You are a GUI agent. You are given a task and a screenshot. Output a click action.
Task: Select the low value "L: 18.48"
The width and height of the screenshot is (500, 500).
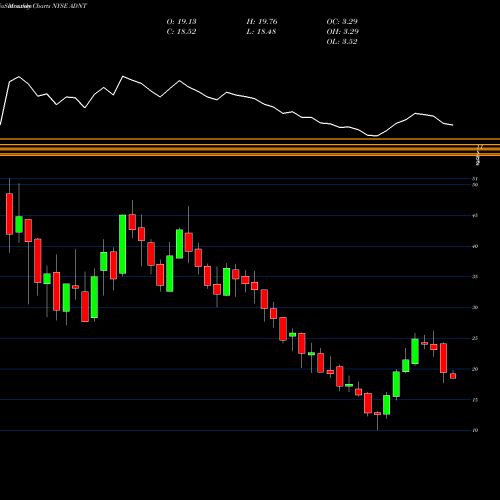click(x=261, y=31)
